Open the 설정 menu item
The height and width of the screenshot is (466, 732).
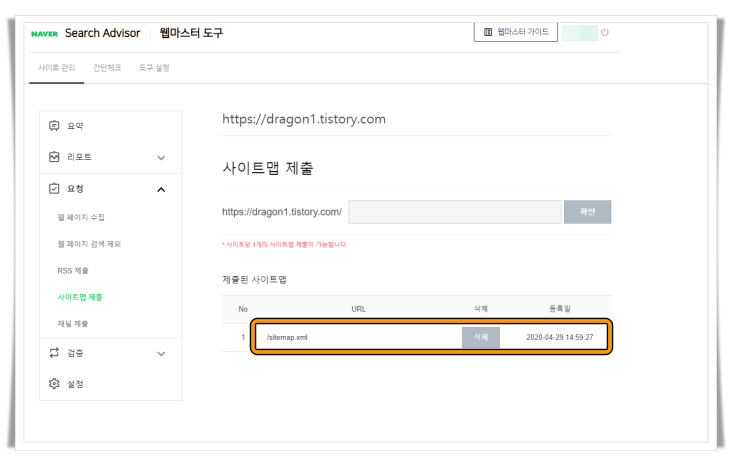tap(75, 384)
